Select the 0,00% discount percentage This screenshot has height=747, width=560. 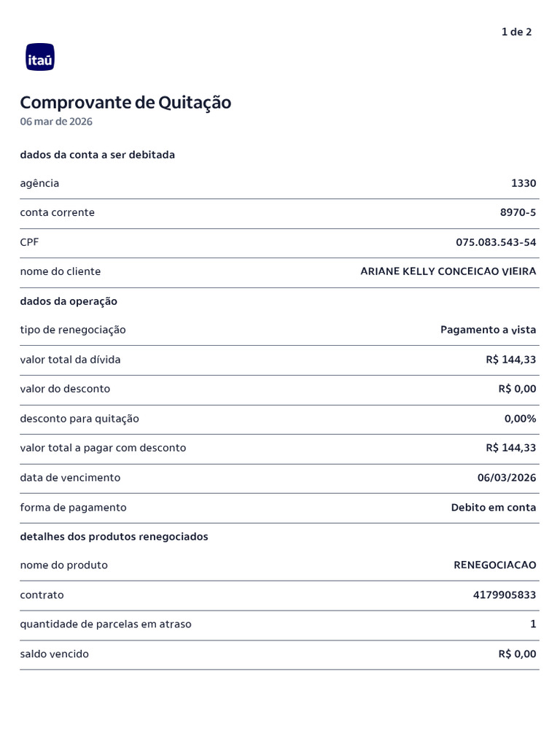[x=520, y=419]
